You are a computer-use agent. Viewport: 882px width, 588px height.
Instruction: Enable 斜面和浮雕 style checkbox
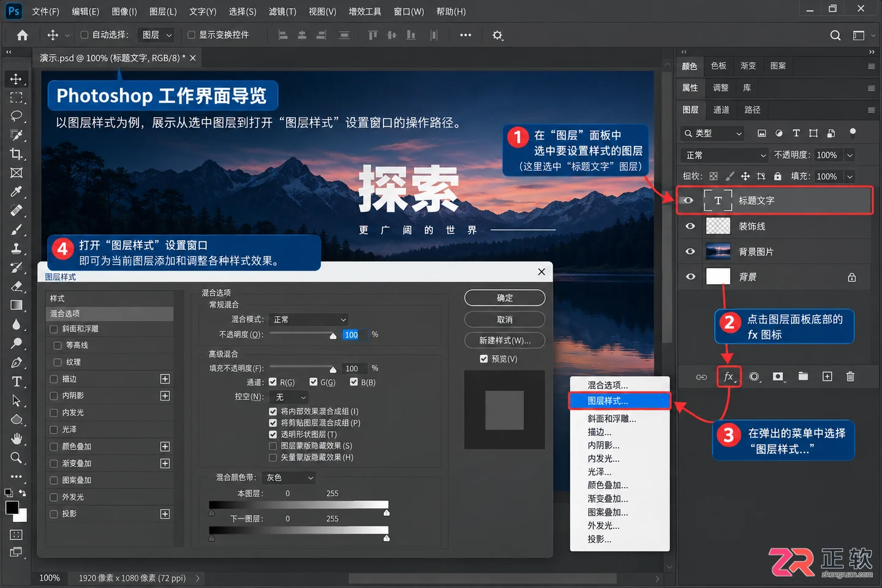coord(54,329)
